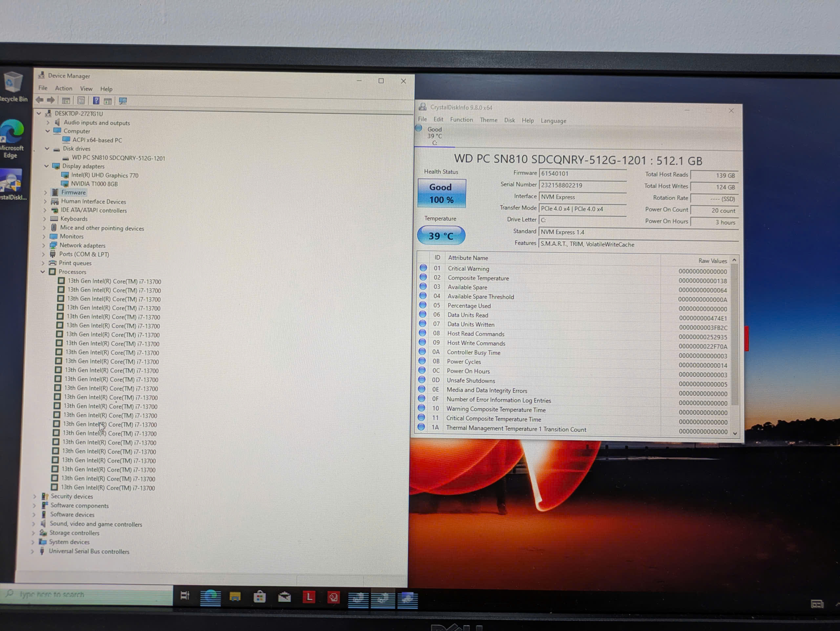The height and width of the screenshot is (631, 840).
Task: Collapse the Processors tree node
Action: click(43, 272)
